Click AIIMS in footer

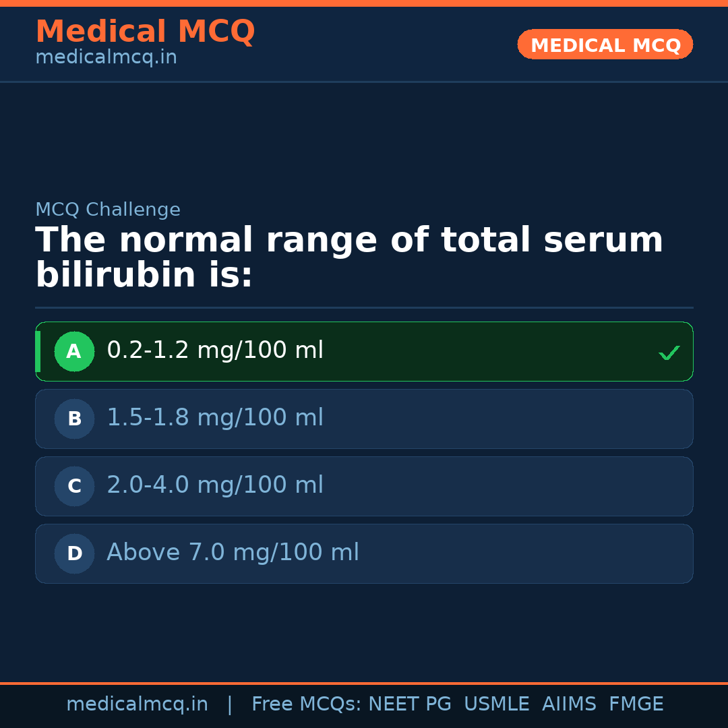click(569, 704)
